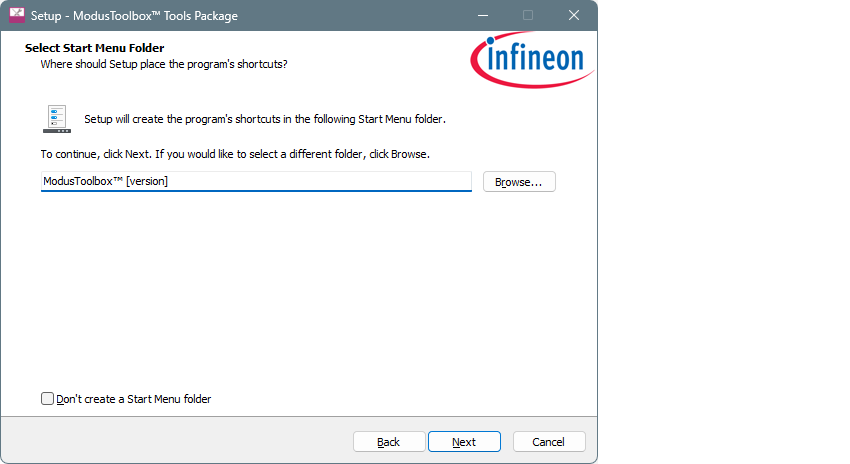Click 'Setup will create the program's shortcuts' text
Viewport: 850px width, 464px height.
tap(265, 119)
